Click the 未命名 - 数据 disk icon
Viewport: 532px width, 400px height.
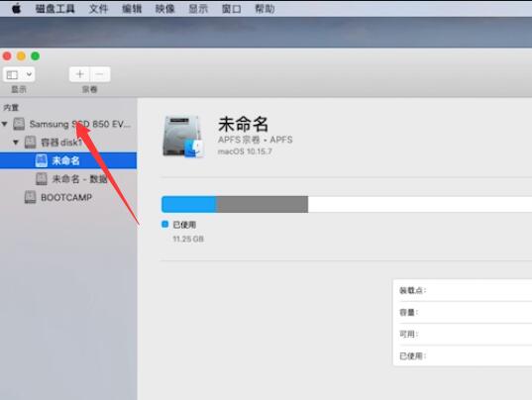tap(42, 178)
